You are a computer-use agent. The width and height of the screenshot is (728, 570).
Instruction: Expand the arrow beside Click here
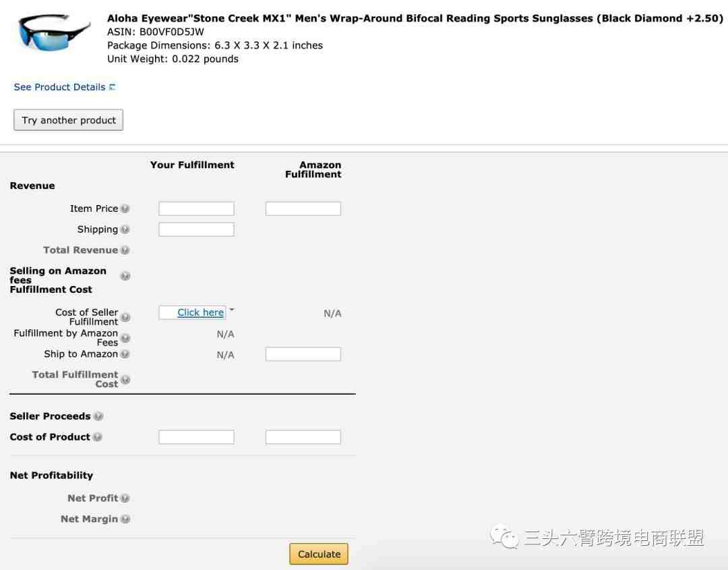[x=232, y=310]
